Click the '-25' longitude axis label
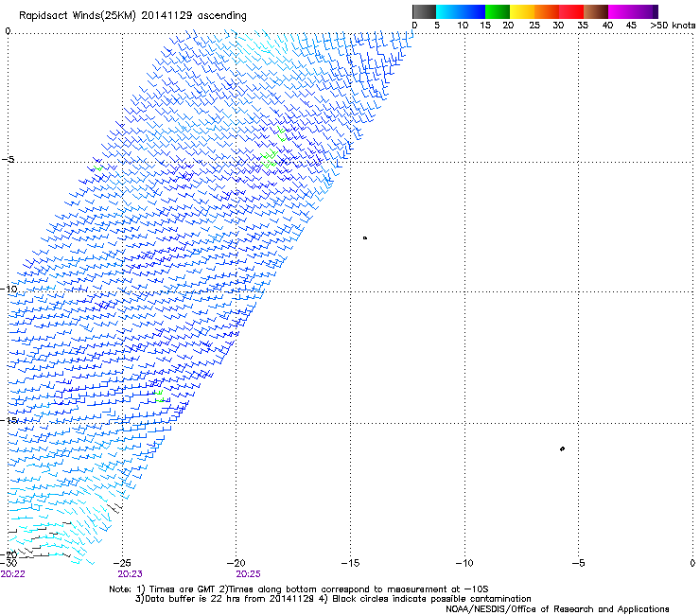 click(x=122, y=563)
